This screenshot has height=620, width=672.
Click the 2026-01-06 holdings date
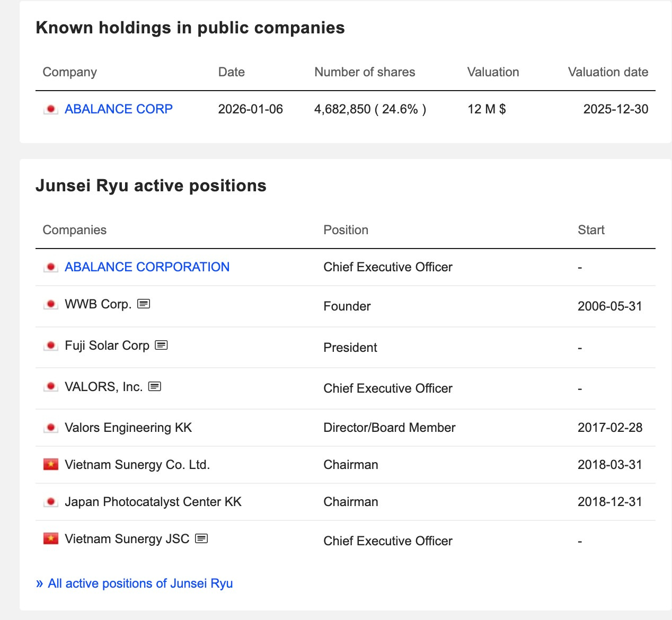click(x=251, y=109)
